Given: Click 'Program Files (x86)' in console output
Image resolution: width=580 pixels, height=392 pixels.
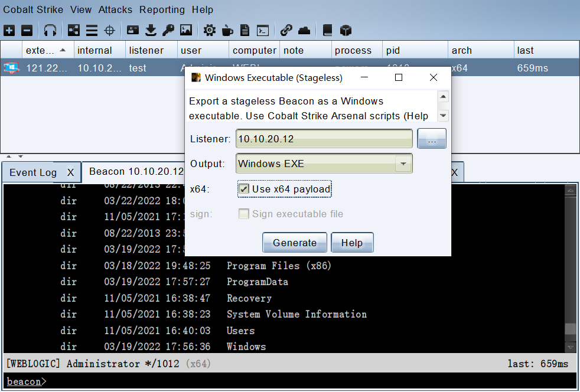Looking at the screenshot, I should pos(279,266).
